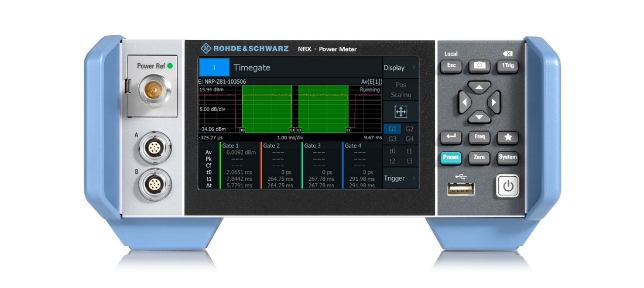Tap the t0 marker on the trace
The width and height of the screenshot is (644, 288).
coord(242,130)
